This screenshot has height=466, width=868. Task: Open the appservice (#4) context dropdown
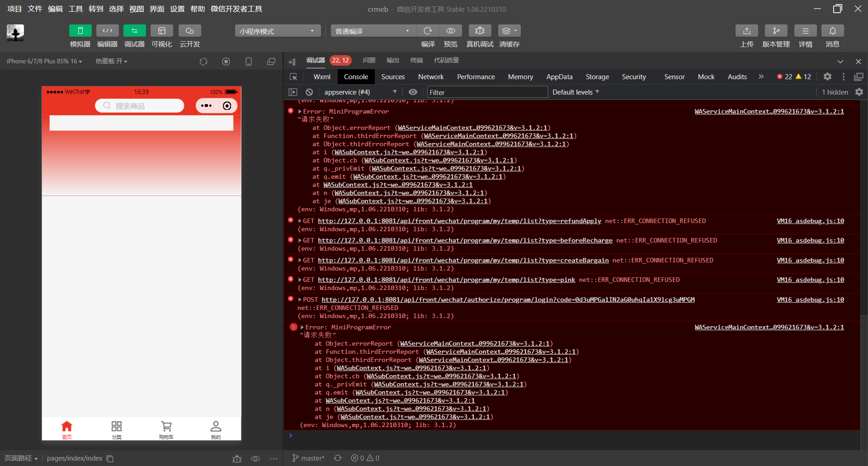coord(360,92)
